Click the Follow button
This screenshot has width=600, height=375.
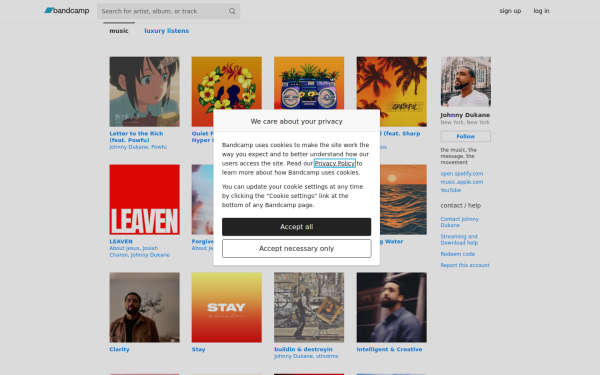pyautogui.click(x=466, y=136)
